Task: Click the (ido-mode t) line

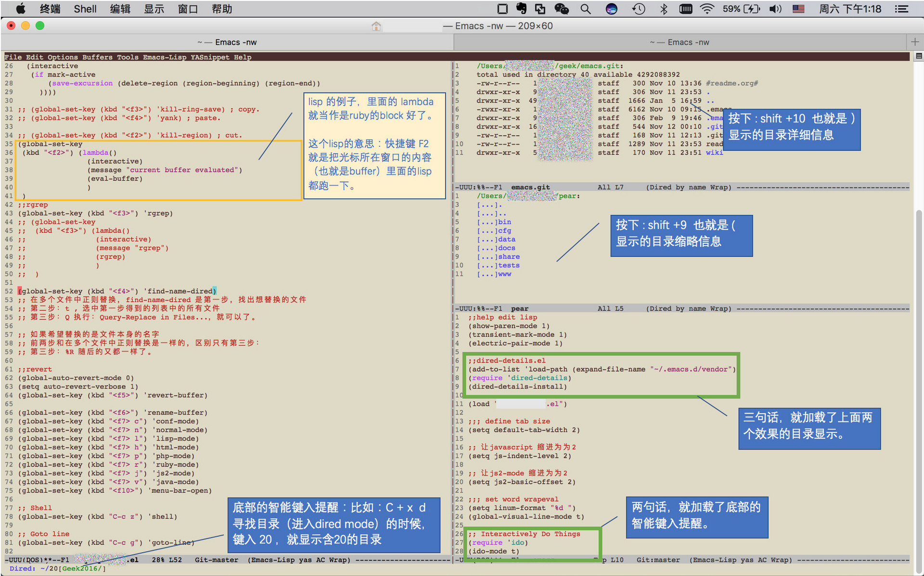Action: pyautogui.click(x=494, y=551)
